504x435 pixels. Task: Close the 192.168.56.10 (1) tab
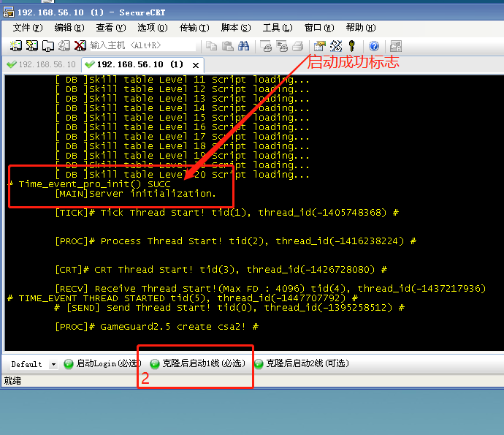coord(196,65)
